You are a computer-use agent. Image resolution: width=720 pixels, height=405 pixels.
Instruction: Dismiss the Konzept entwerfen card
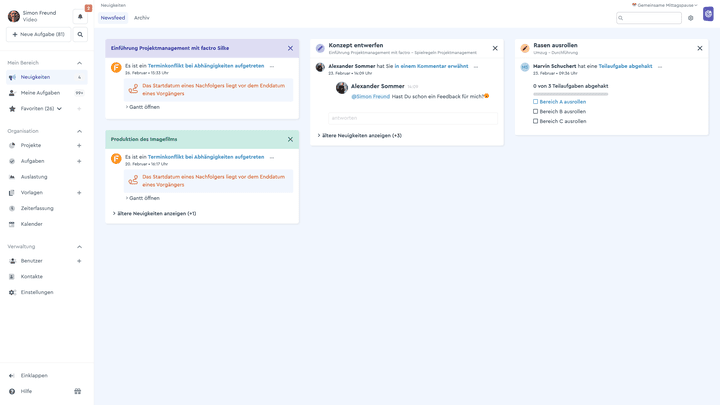(x=495, y=48)
